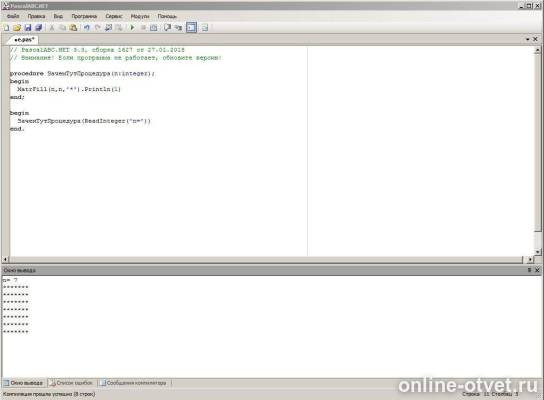The width and height of the screenshot is (544, 400).
Task: Click the last toolbar icon for the form designer
Action: coord(205,28)
